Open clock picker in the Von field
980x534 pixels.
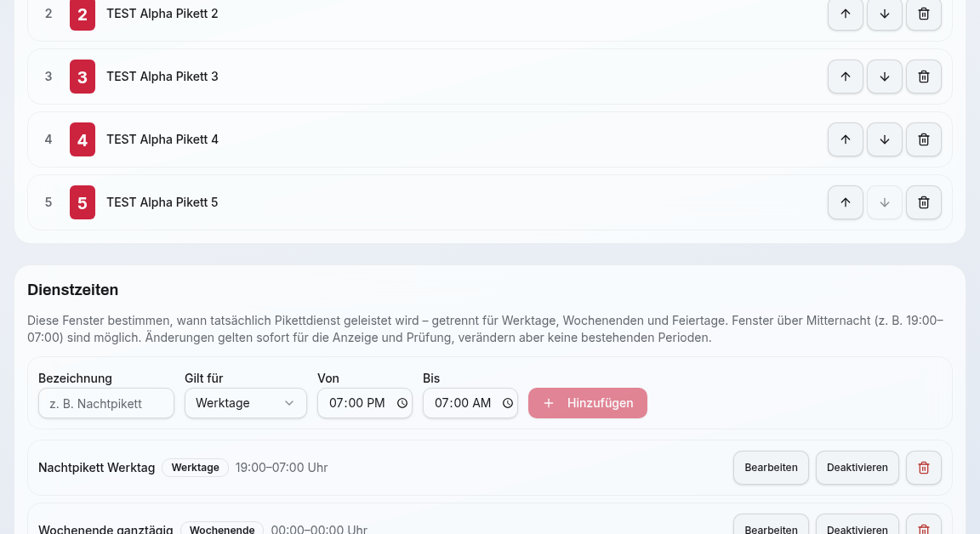[402, 403]
